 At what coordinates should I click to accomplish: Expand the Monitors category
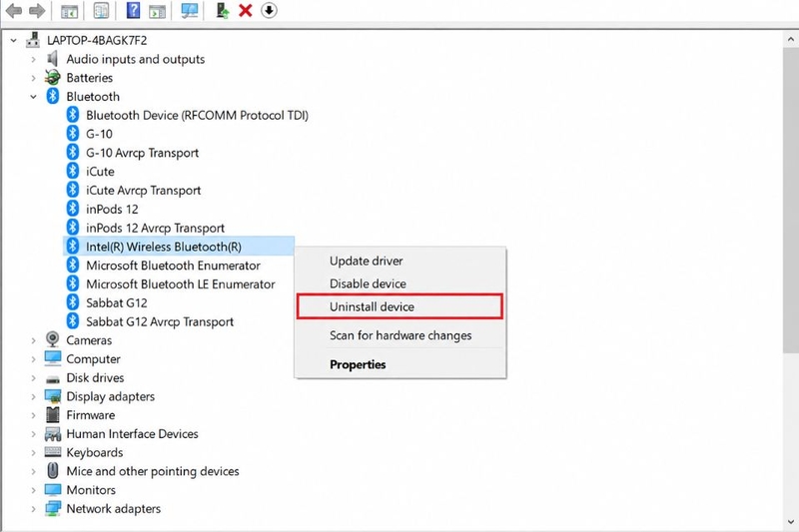pyautogui.click(x=33, y=490)
